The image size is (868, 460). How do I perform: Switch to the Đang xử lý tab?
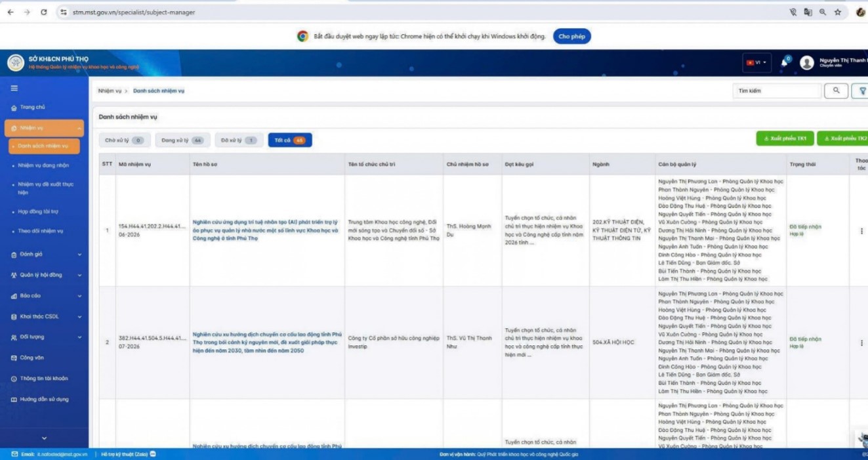point(182,140)
